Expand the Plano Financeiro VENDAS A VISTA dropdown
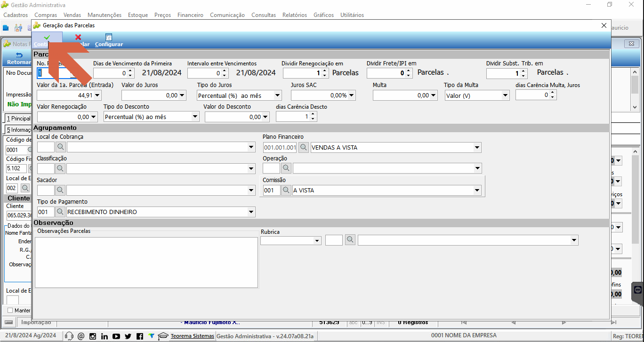This screenshot has width=644, height=342. click(x=477, y=147)
